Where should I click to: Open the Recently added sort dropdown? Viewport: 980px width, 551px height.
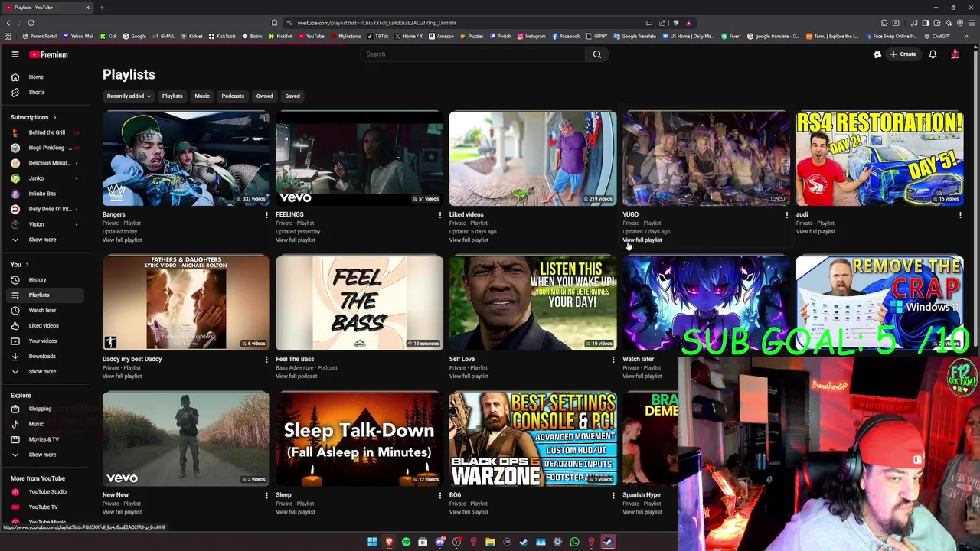[x=129, y=96]
